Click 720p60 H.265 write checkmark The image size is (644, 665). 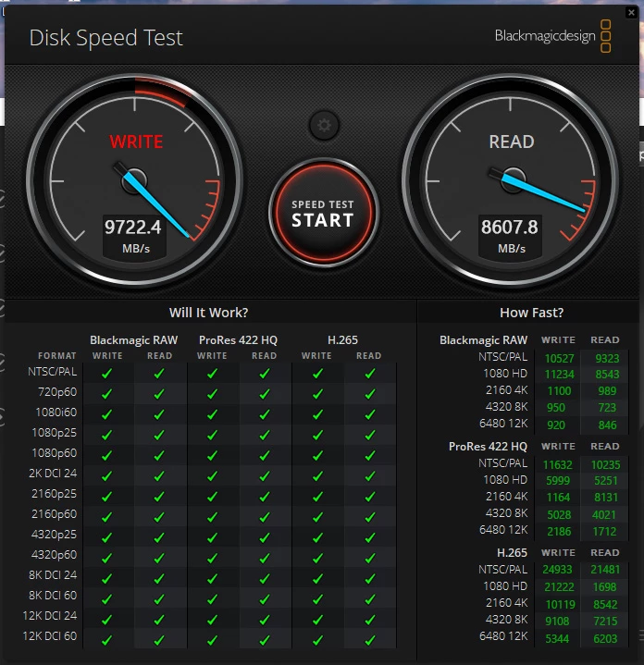click(x=317, y=394)
